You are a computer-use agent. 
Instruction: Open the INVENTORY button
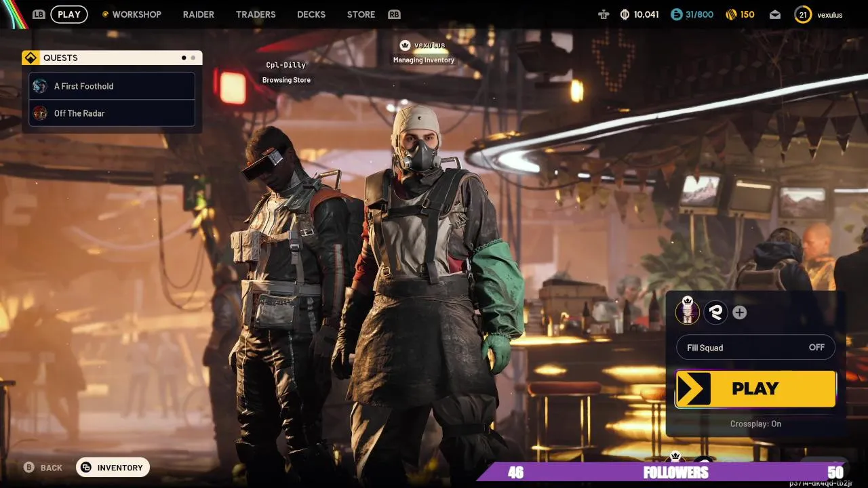113,467
